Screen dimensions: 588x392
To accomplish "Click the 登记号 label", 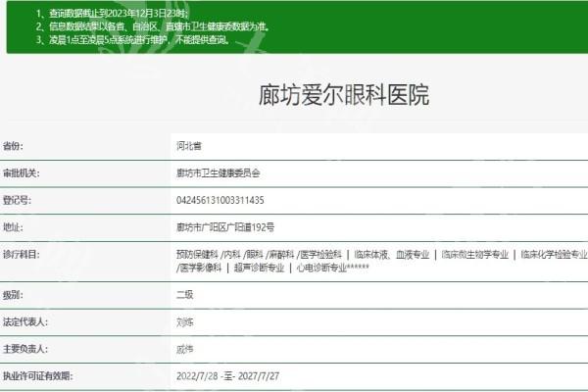I will 17,200.
